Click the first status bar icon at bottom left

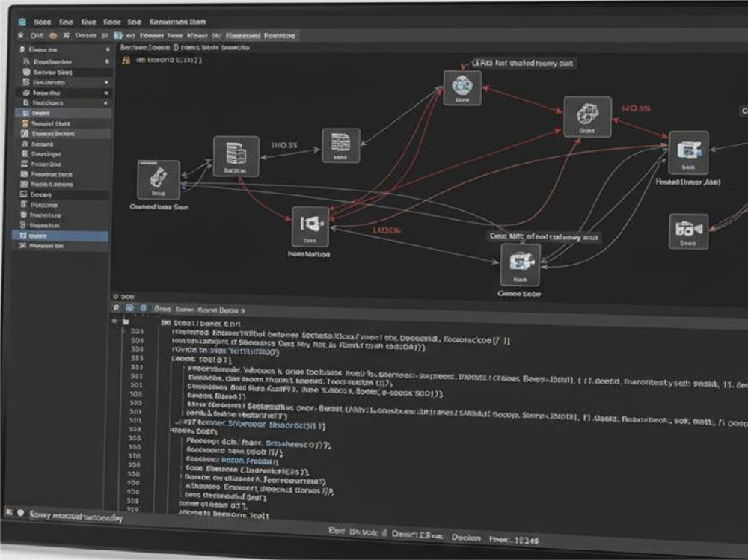(x=9, y=512)
